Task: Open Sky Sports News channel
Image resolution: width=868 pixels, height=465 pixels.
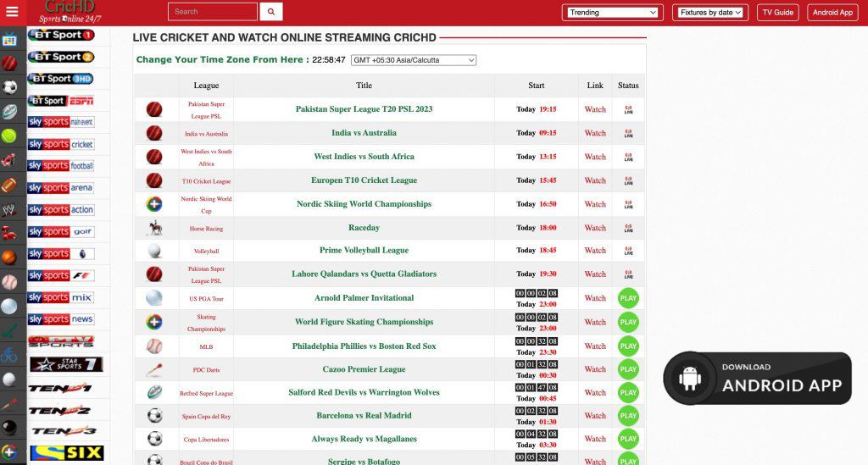Action: 61,319
